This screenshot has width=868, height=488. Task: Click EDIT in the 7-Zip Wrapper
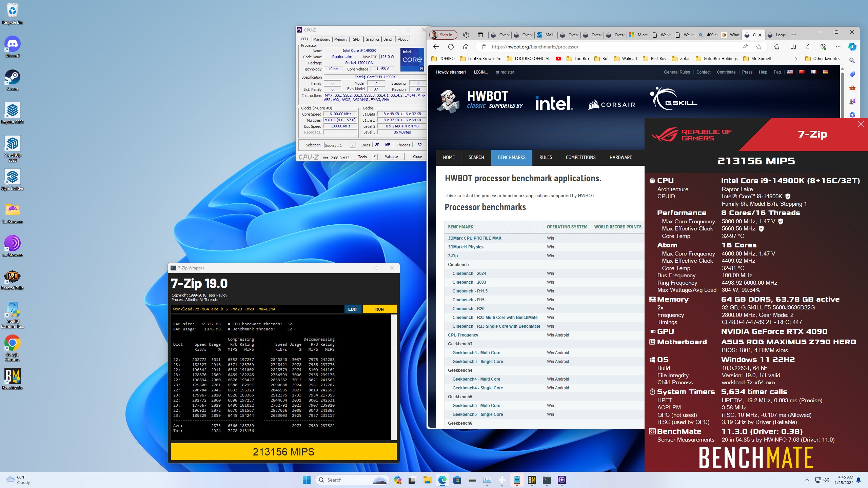point(353,309)
